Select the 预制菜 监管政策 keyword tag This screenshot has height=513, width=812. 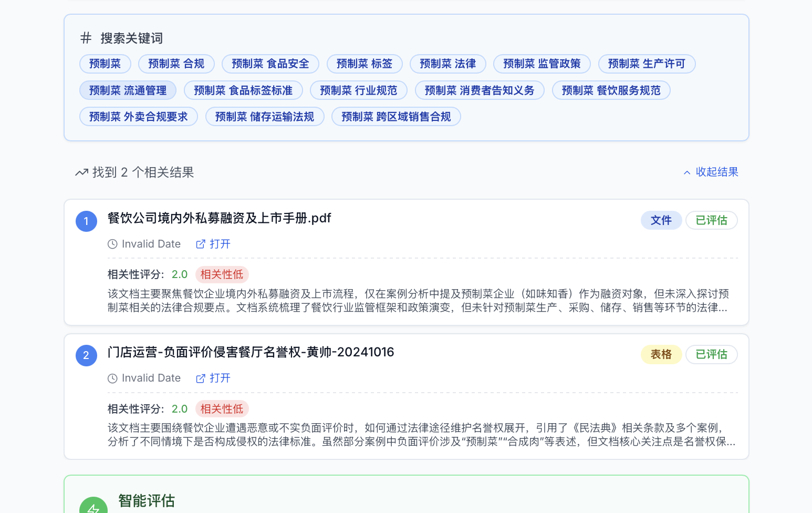click(x=542, y=64)
